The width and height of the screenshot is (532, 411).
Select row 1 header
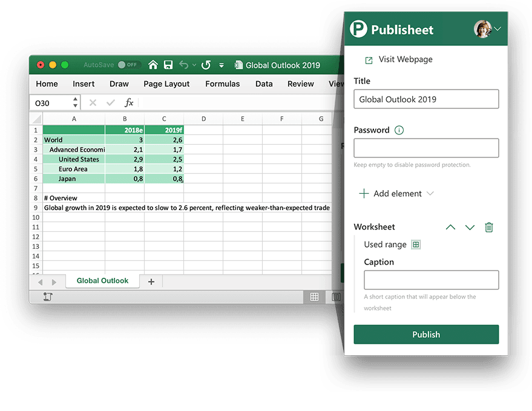36,130
